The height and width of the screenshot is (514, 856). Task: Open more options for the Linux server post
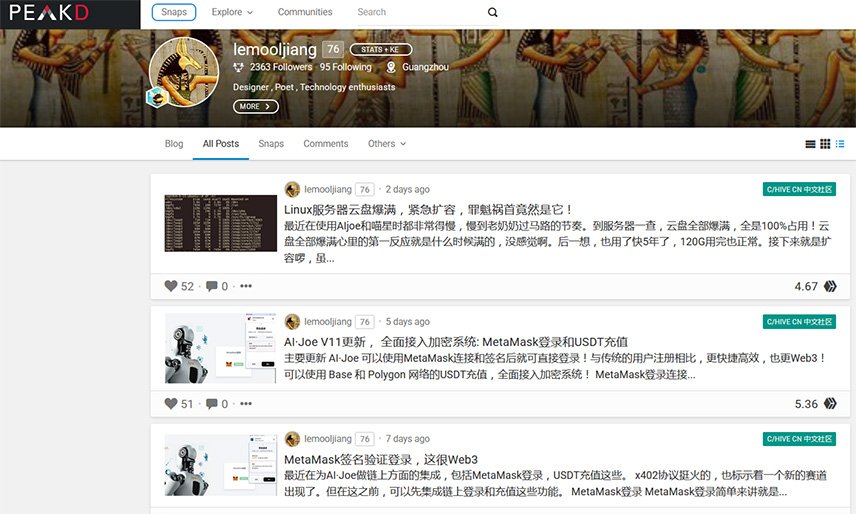click(x=246, y=286)
